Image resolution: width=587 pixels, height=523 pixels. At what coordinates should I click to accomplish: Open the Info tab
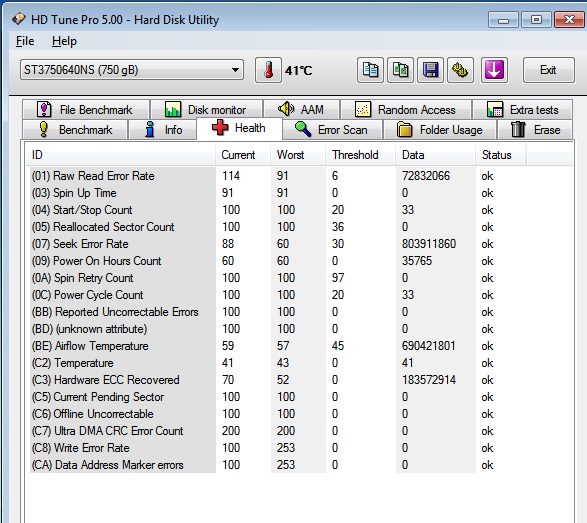pos(163,130)
